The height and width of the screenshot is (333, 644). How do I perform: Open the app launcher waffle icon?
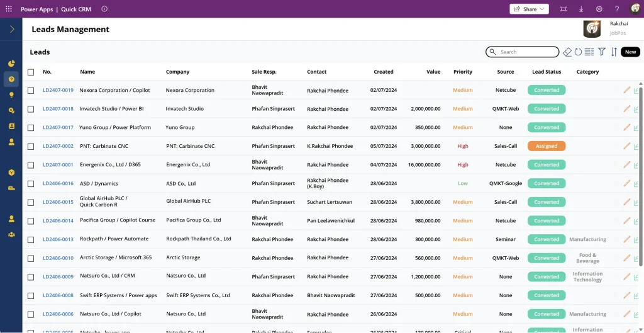9,9
